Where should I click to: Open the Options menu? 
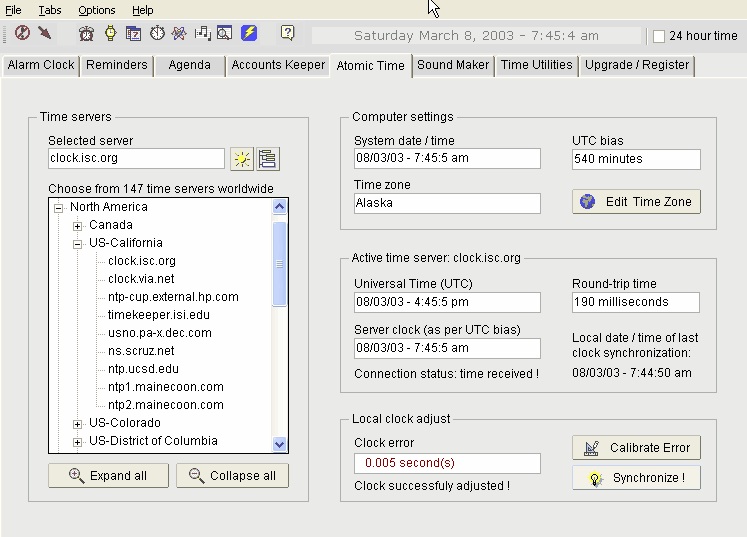pos(97,10)
